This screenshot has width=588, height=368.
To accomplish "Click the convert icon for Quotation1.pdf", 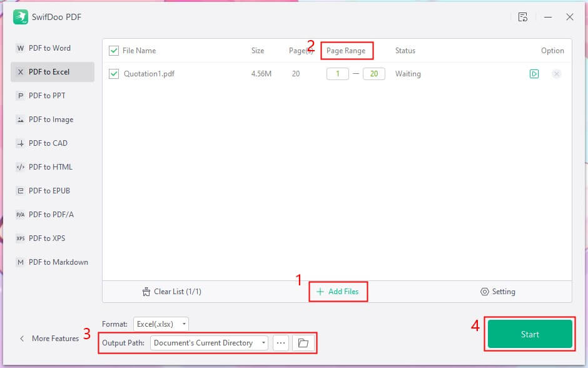I will click(534, 74).
